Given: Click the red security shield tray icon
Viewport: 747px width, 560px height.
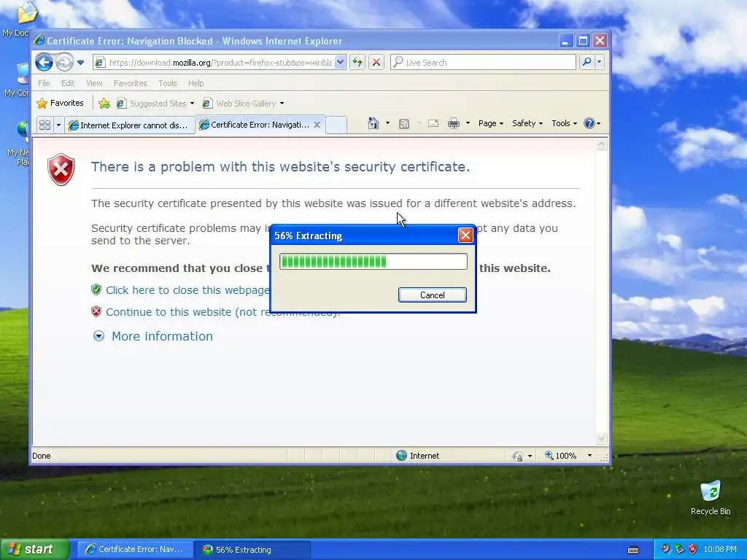Looking at the screenshot, I should (x=693, y=549).
